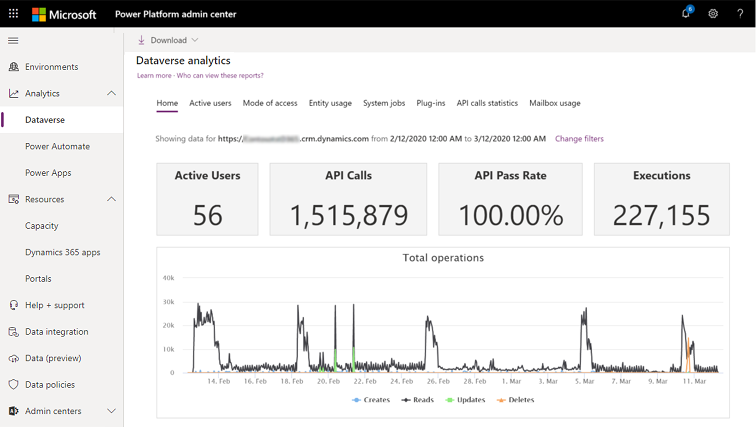The width and height of the screenshot is (756, 427).
Task: Collapse the Analytics section chevron
Action: coord(111,93)
